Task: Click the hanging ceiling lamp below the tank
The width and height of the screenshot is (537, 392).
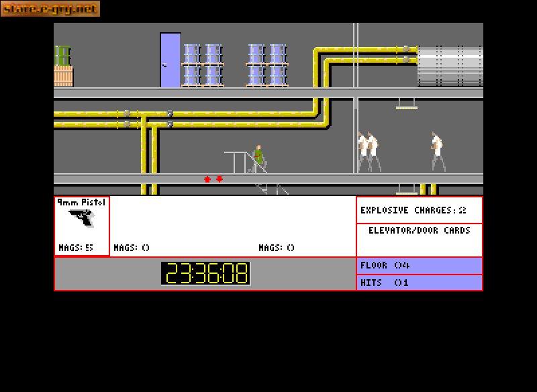Action: click(x=407, y=104)
